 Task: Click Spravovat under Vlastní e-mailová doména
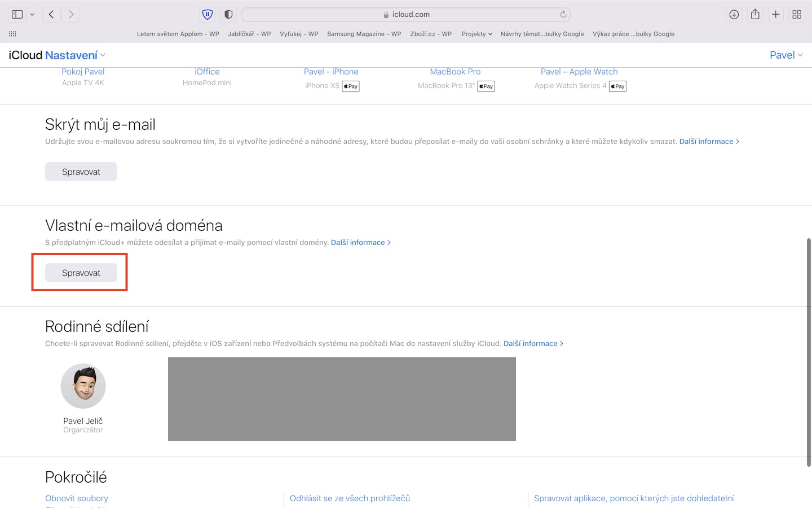[x=81, y=273]
